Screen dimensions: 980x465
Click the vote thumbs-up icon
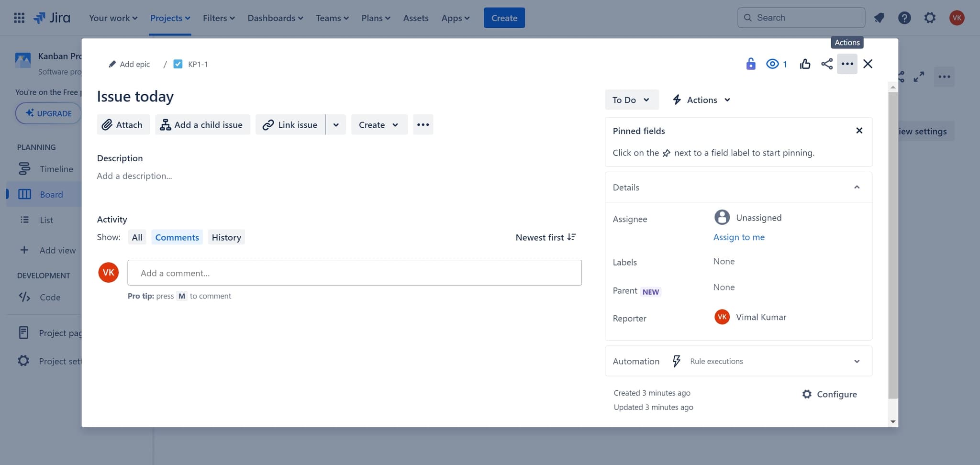pyautogui.click(x=805, y=64)
